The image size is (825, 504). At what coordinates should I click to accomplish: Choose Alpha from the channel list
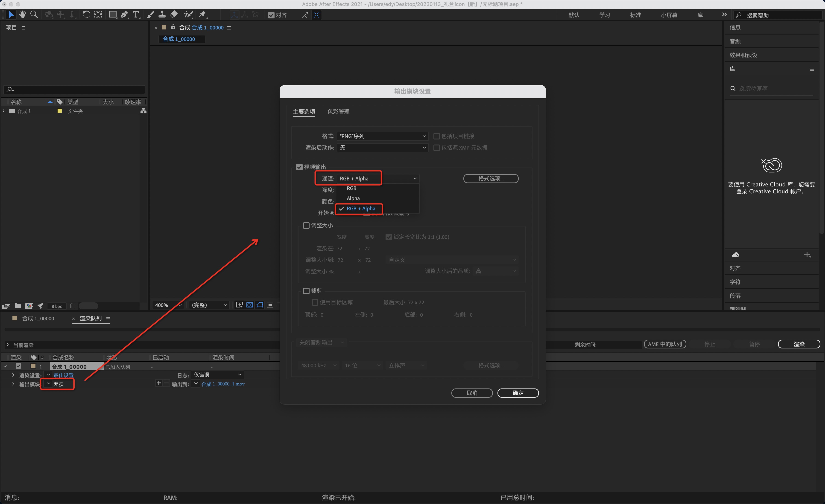click(x=353, y=198)
